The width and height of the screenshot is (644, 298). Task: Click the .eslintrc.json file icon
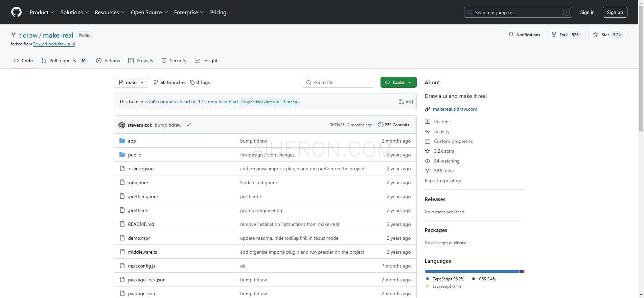pos(122,169)
